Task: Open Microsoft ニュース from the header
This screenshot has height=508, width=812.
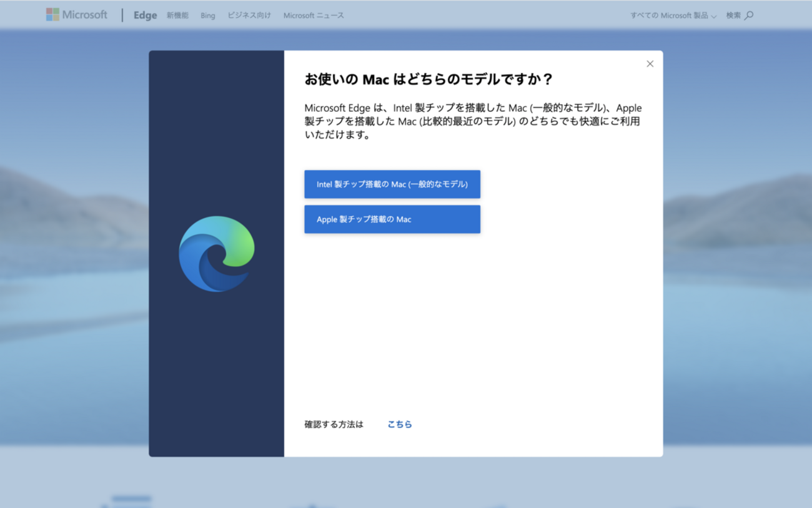Action: click(x=314, y=16)
